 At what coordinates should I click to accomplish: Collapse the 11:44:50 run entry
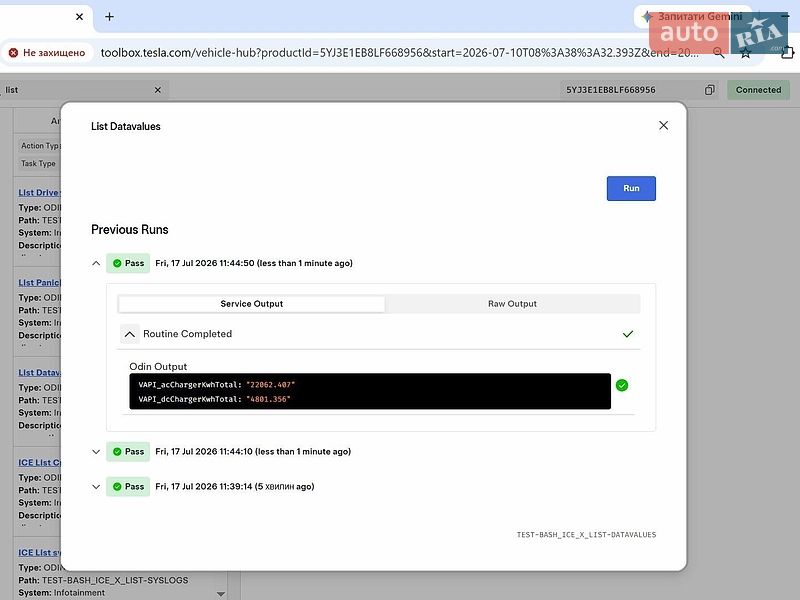pos(96,263)
